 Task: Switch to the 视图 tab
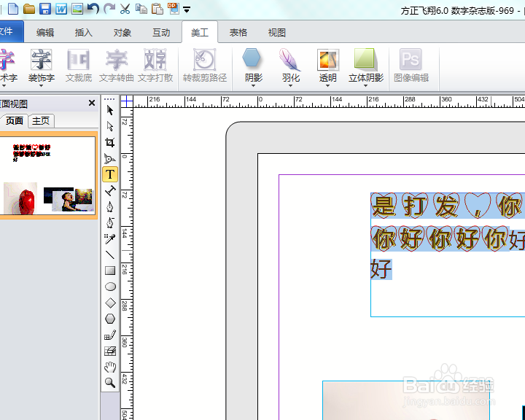coord(277,33)
